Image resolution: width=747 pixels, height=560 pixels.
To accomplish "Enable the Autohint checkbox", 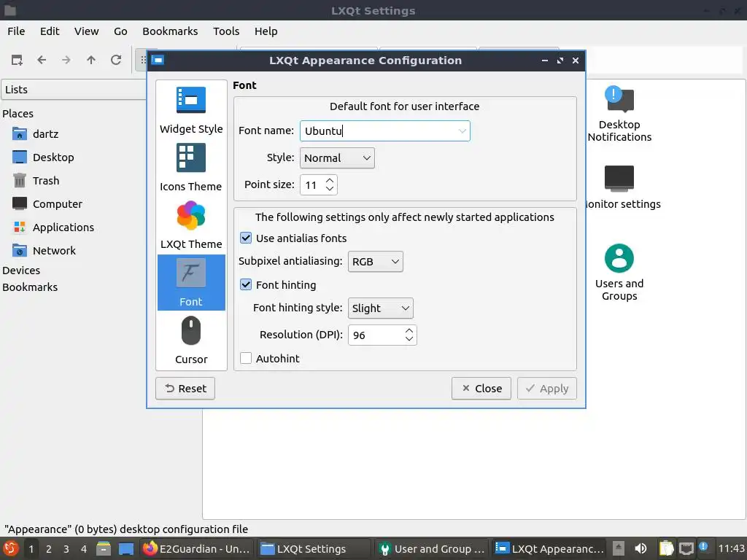I will click(x=246, y=358).
